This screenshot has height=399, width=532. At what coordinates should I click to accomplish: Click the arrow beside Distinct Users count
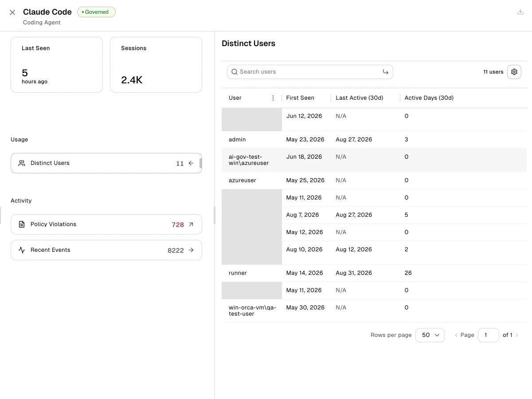pos(191,163)
